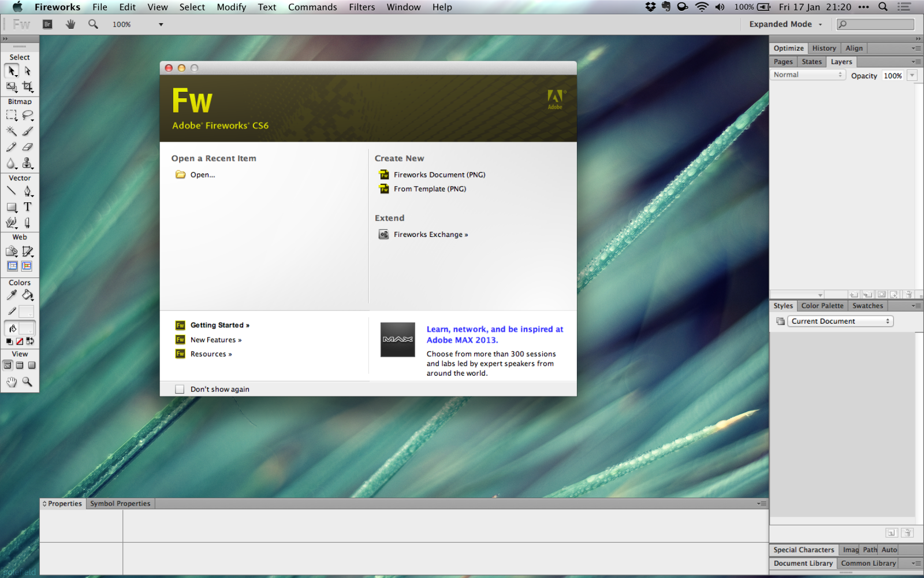Switch to the History tab
Screen dimensions: 924x578
click(x=824, y=49)
